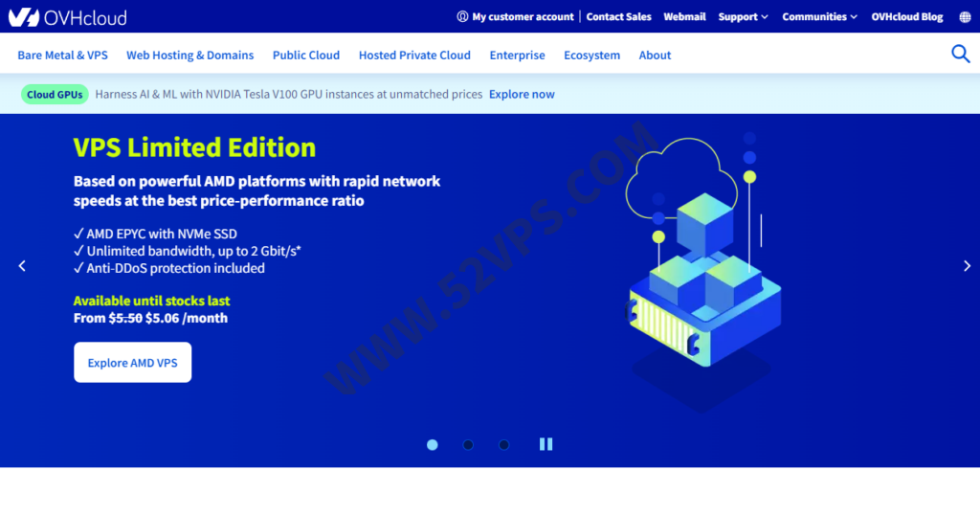980x515 pixels.
Task: Click "Unlimited bandwidth, up to 2 Gbit/s" line
Action: click(x=187, y=251)
